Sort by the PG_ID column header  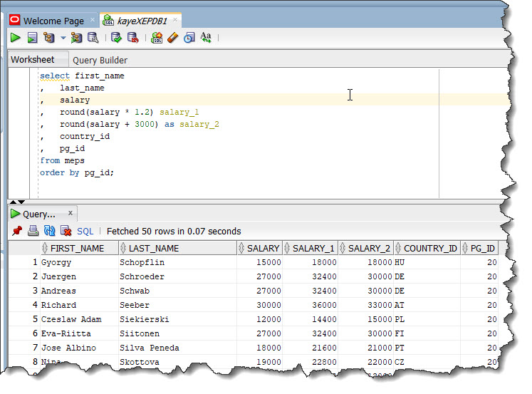click(479, 249)
